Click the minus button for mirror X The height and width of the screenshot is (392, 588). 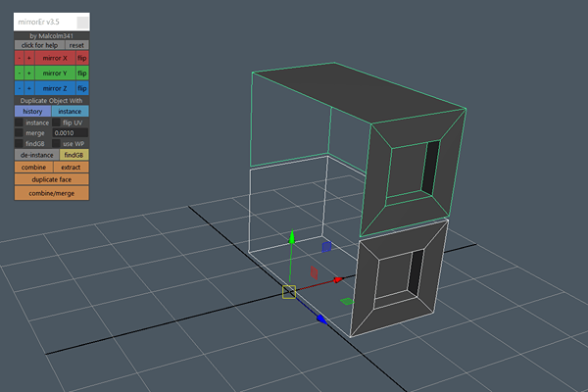tap(20, 59)
